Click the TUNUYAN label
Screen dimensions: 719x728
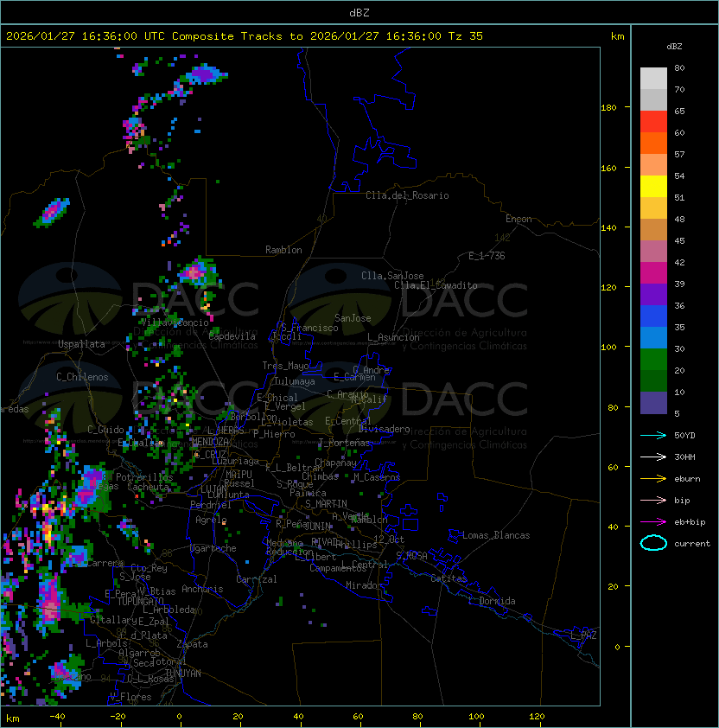click(x=183, y=673)
